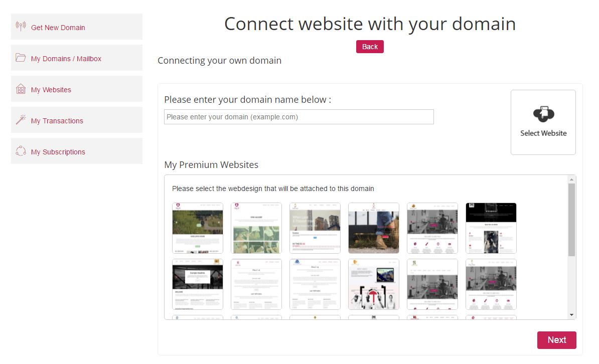Click the My Subscriptions icon

(x=21, y=150)
